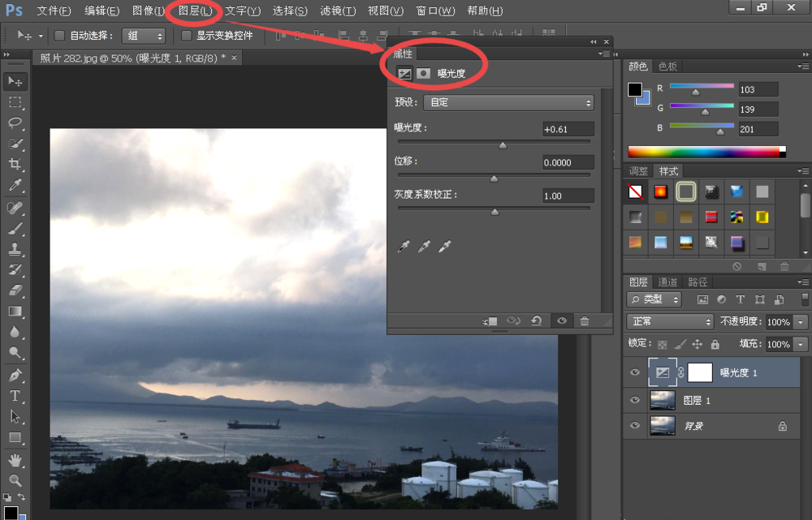Open the layer blend mode 正常 dropdown
The width and height of the screenshot is (812, 520).
tap(670, 322)
